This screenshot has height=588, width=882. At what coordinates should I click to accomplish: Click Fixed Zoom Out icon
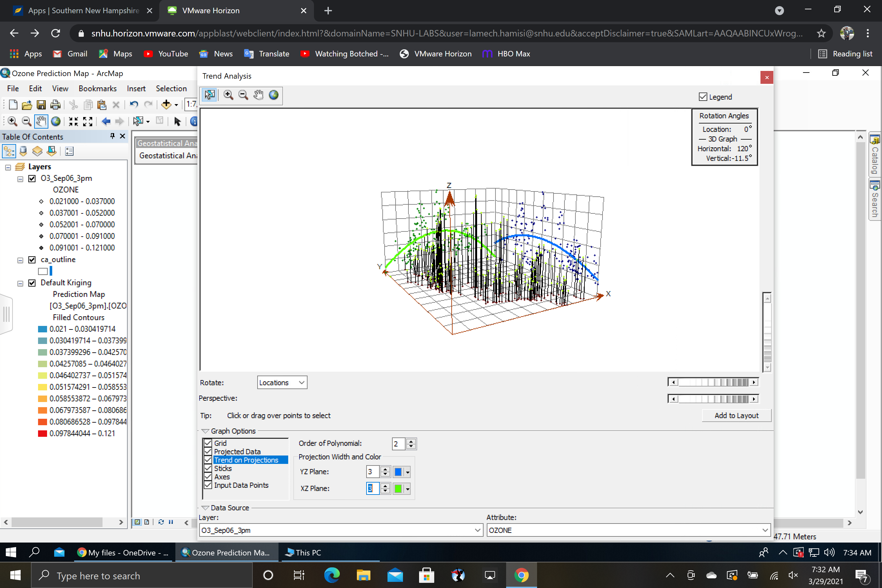[88, 121]
